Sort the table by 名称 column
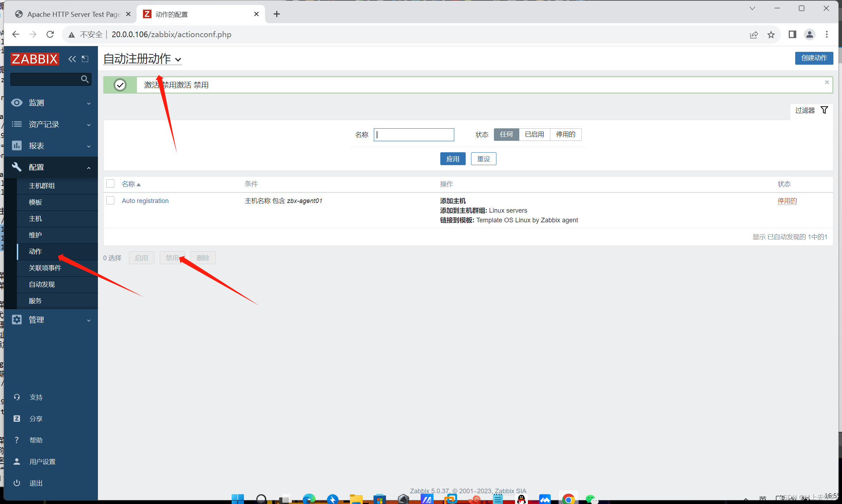The width and height of the screenshot is (842, 504). pos(131,184)
